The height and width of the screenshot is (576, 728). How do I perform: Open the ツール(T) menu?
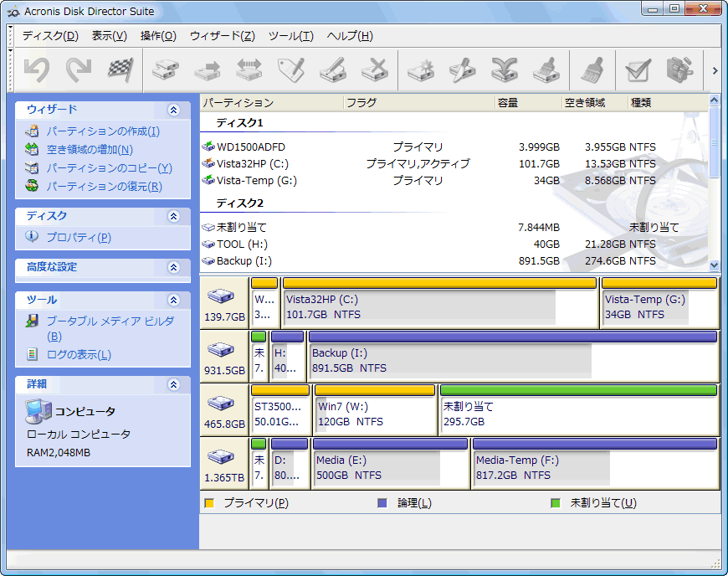[x=291, y=36]
